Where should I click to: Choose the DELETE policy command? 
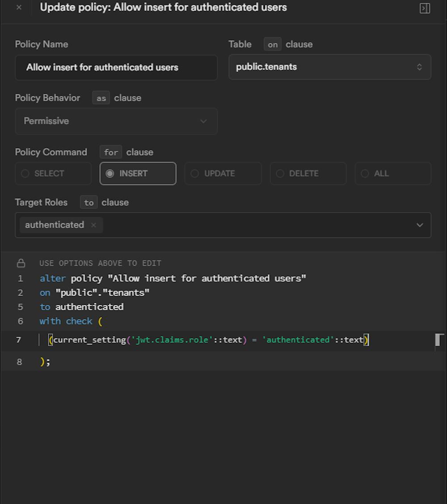pos(308,174)
